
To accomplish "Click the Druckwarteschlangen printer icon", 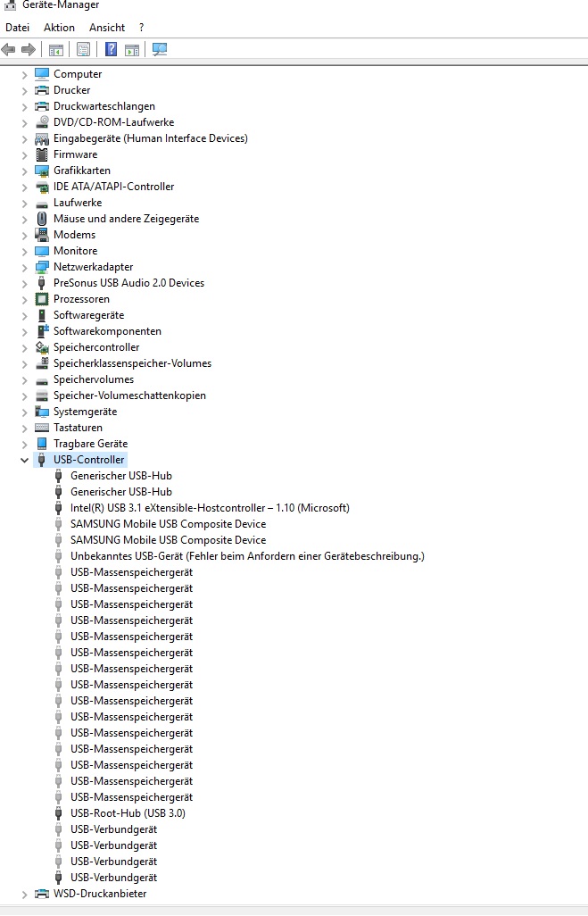I will pyautogui.click(x=42, y=106).
